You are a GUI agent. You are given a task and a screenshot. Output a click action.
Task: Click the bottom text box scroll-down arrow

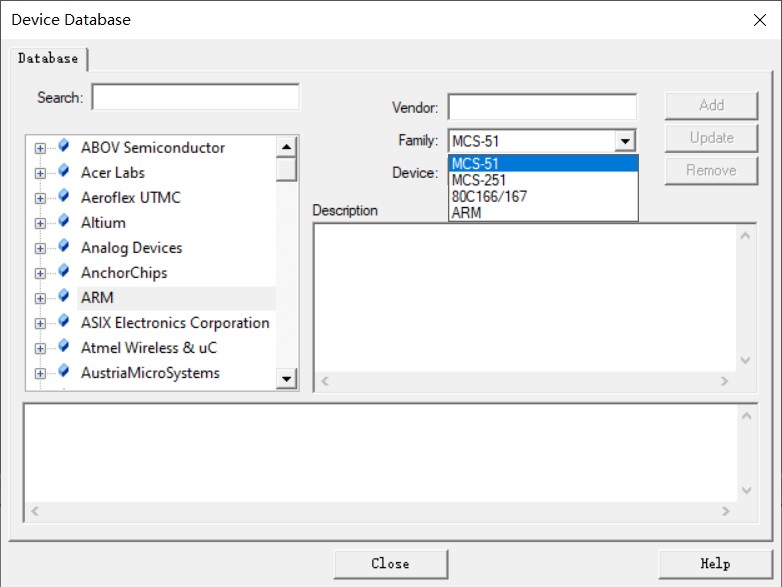point(746,490)
